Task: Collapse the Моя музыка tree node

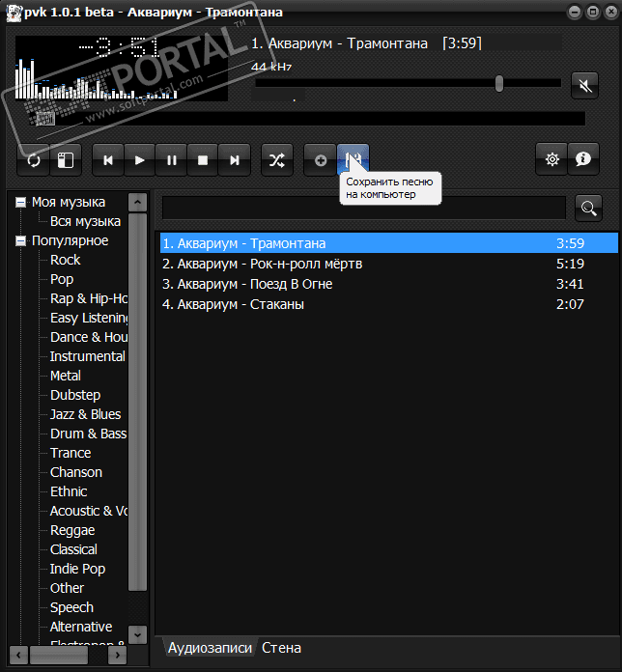Action: (20, 203)
